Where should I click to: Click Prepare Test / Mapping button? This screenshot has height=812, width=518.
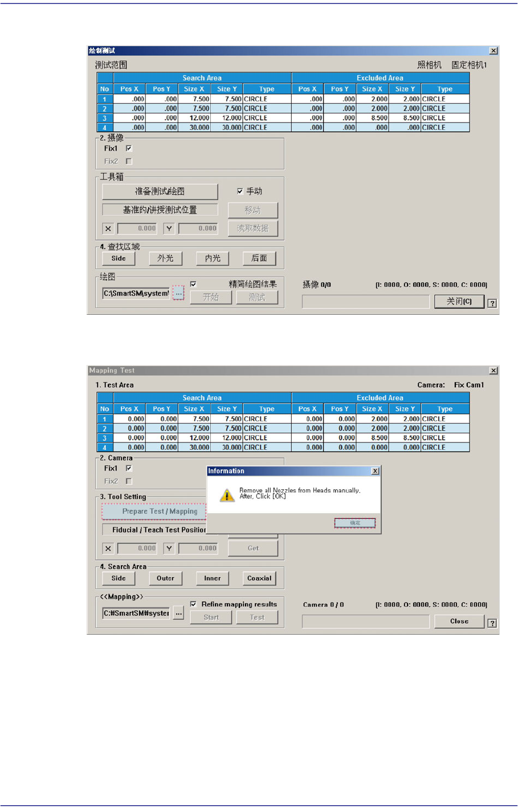[x=154, y=511]
